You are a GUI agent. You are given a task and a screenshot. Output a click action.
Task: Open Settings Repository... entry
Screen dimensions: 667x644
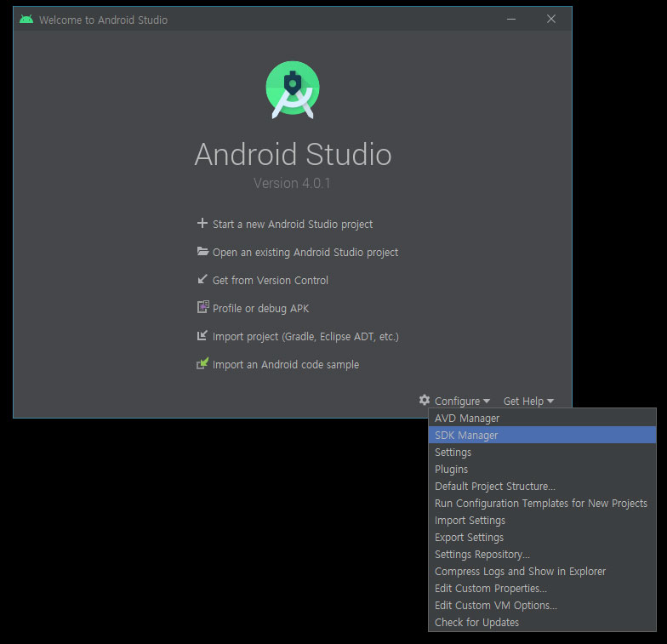tap(542, 555)
